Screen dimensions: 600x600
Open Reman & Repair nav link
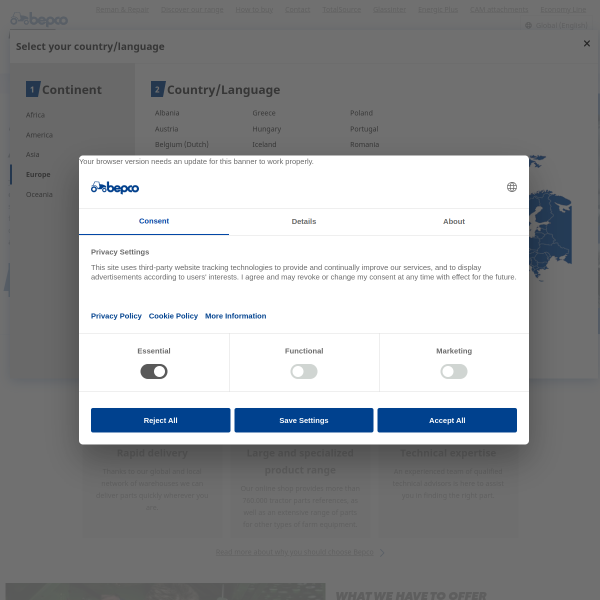coord(122,9)
